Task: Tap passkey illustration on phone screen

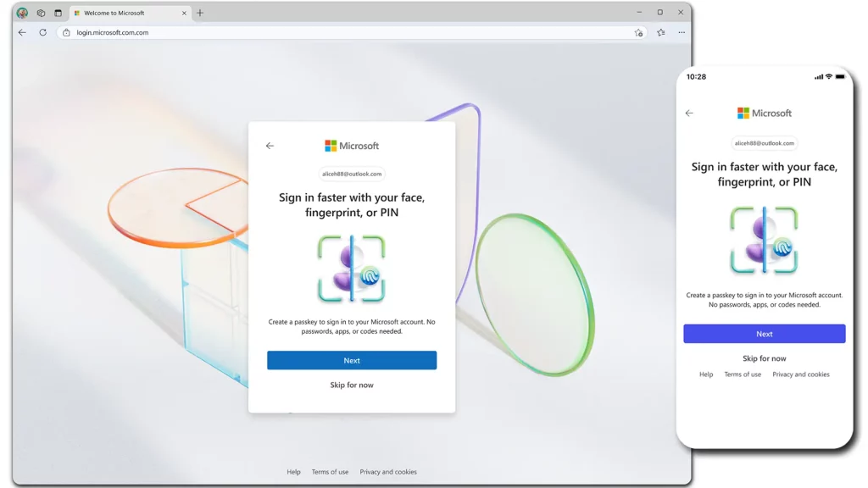Action: coord(764,240)
